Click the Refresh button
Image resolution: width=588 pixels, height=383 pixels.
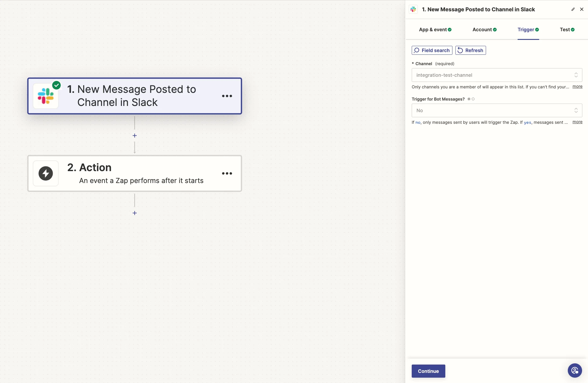click(470, 50)
